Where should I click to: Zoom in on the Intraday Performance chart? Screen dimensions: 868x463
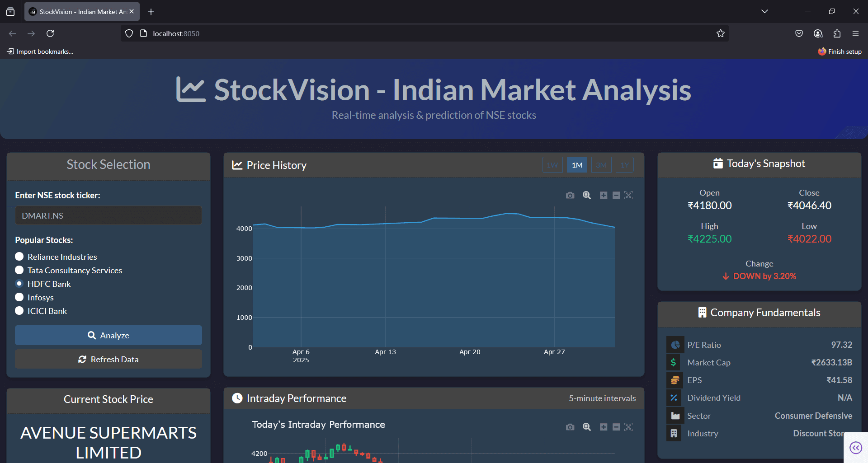click(x=603, y=427)
